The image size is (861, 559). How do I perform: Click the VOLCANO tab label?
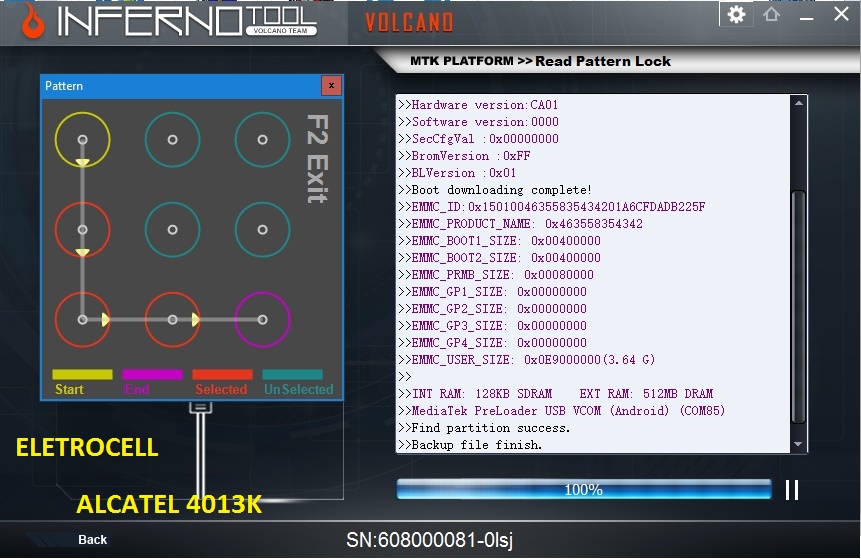[409, 23]
